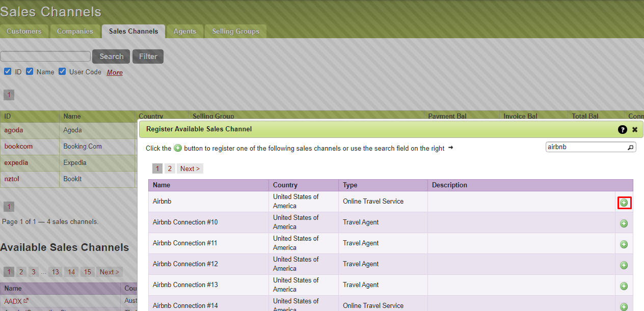Open the nztol sales channel
The height and width of the screenshot is (311, 644).
click(x=12, y=179)
